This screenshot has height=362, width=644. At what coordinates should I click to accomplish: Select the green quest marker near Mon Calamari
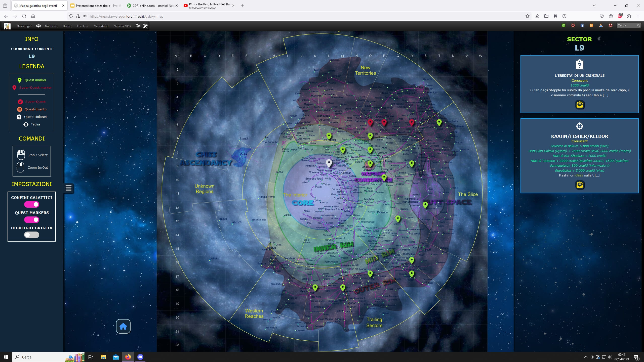pos(439,122)
